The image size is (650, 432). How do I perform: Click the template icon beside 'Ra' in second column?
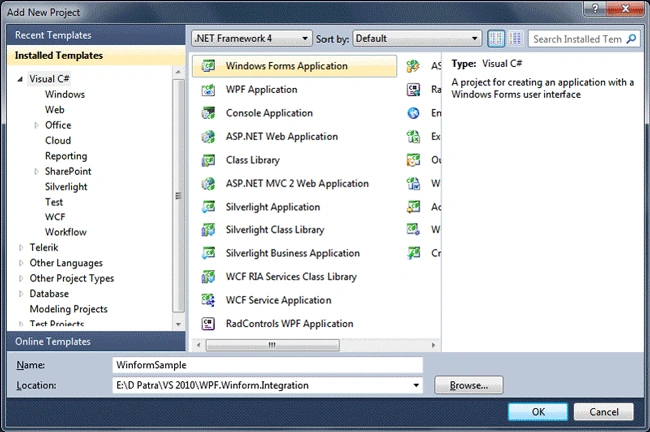[x=413, y=90]
